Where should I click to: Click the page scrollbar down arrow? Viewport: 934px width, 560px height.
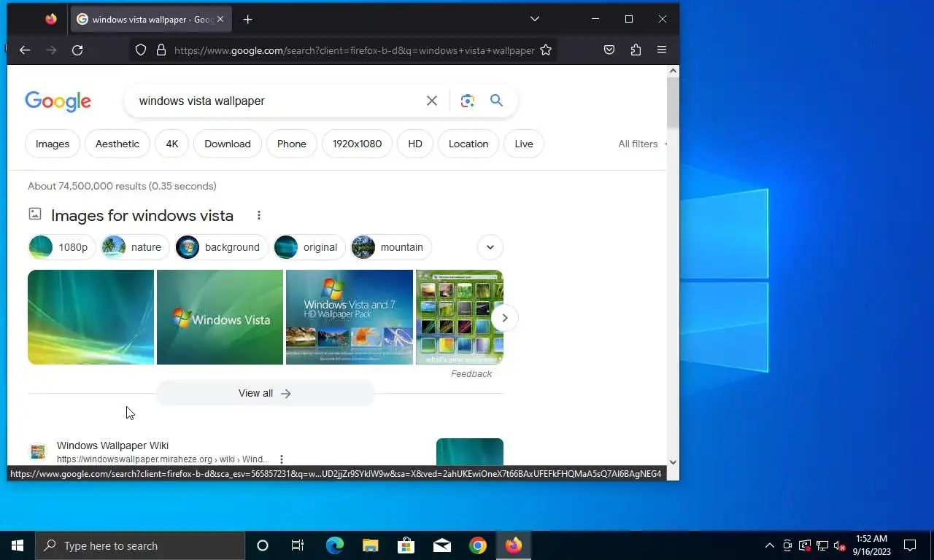(673, 462)
